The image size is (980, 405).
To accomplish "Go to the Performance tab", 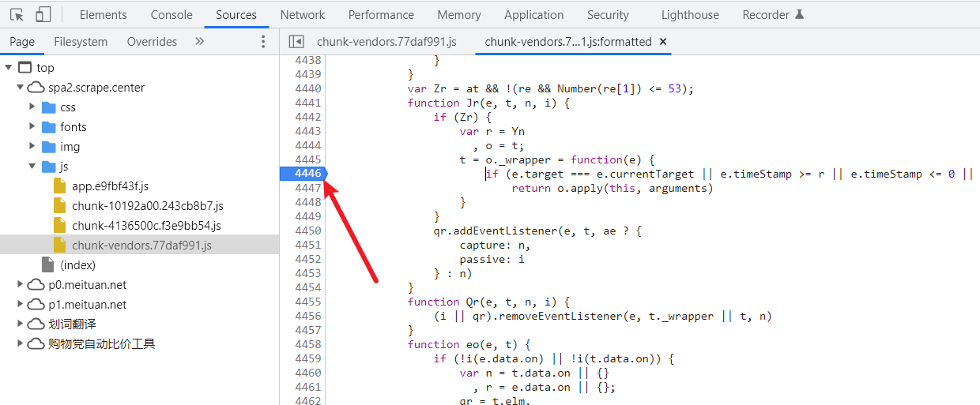I will pyautogui.click(x=381, y=15).
